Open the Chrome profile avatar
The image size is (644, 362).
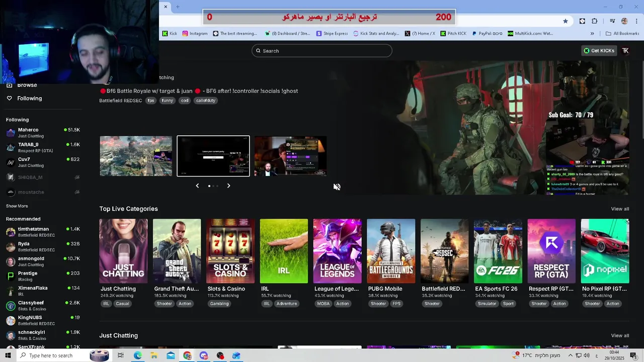(x=624, y=21)
